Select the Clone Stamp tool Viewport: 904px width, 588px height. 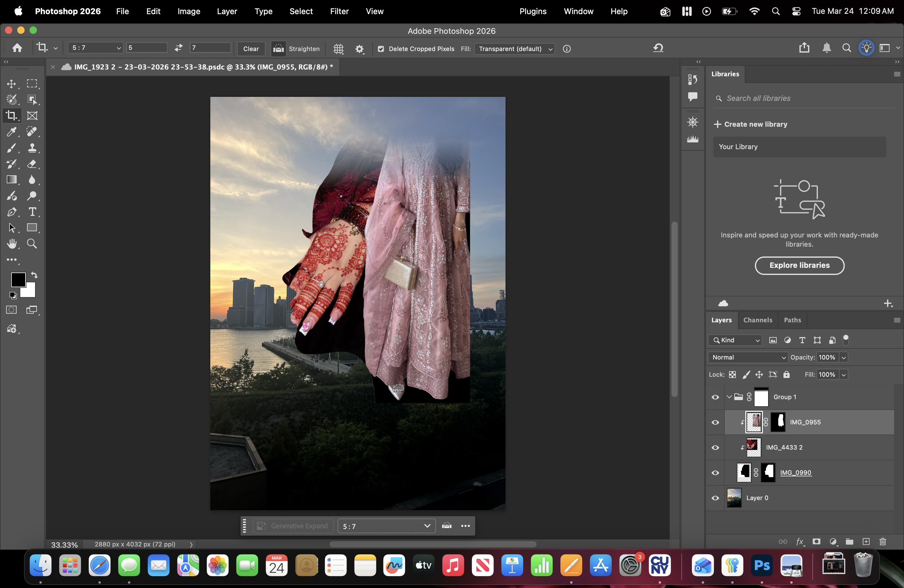pos(33,148)
